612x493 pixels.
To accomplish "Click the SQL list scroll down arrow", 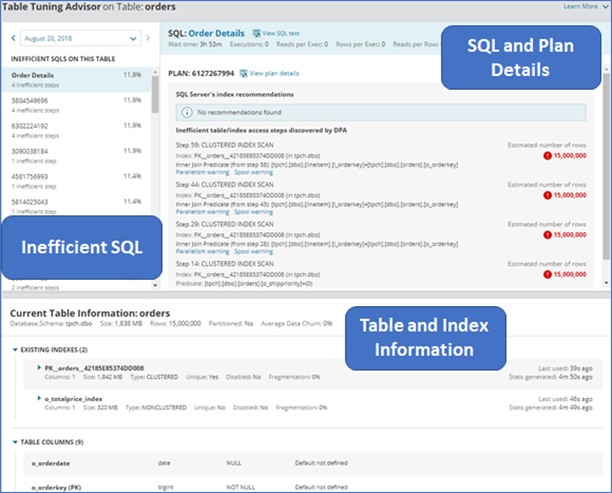I will point(155,285).
